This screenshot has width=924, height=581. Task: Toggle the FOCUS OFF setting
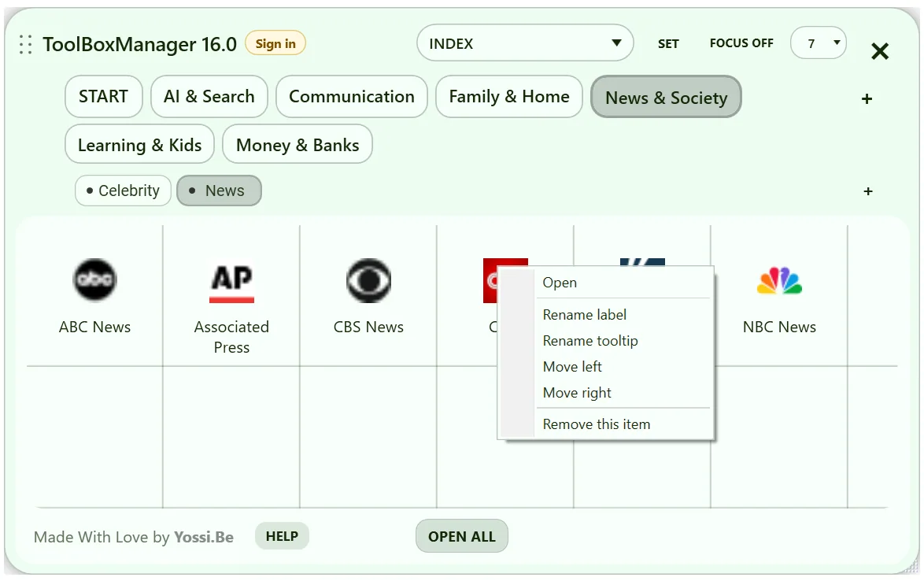(741, 43)
